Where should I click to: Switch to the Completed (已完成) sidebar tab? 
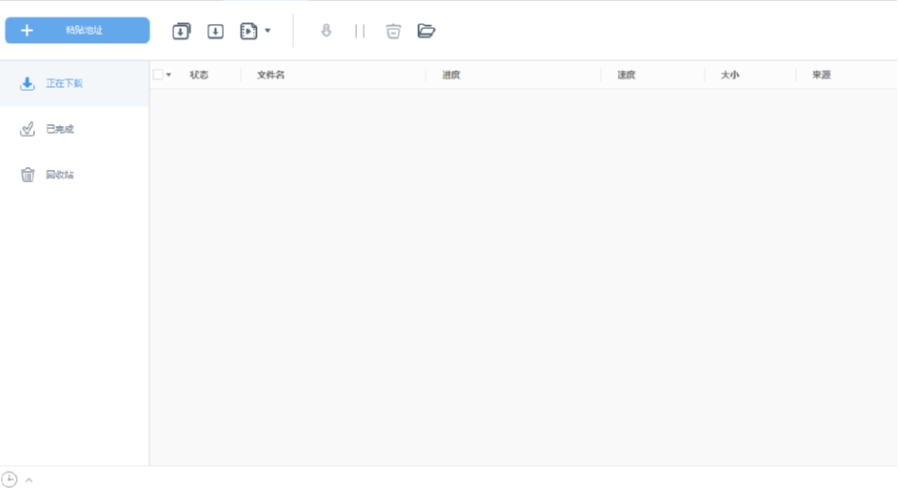[75, 129]
